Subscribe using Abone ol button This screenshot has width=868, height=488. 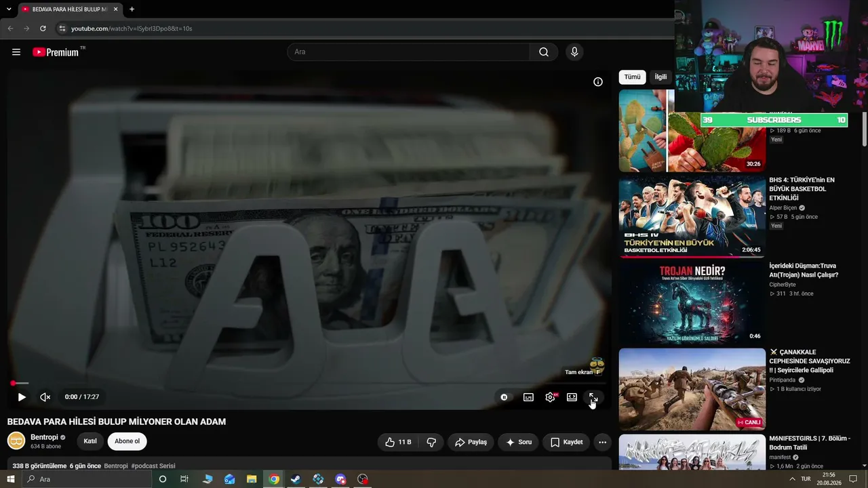[x=127, y=441]
